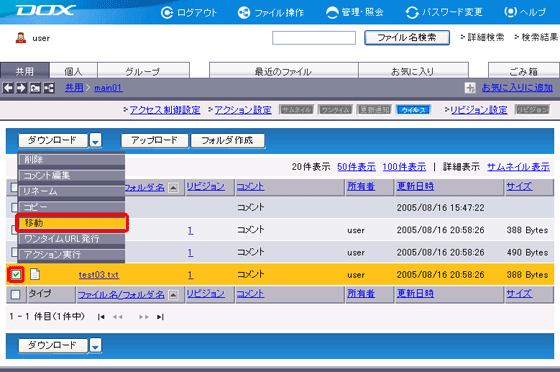Click the gray revision badge
The width and height of the screenshot is (560, 372).
(x=532, y=110)
